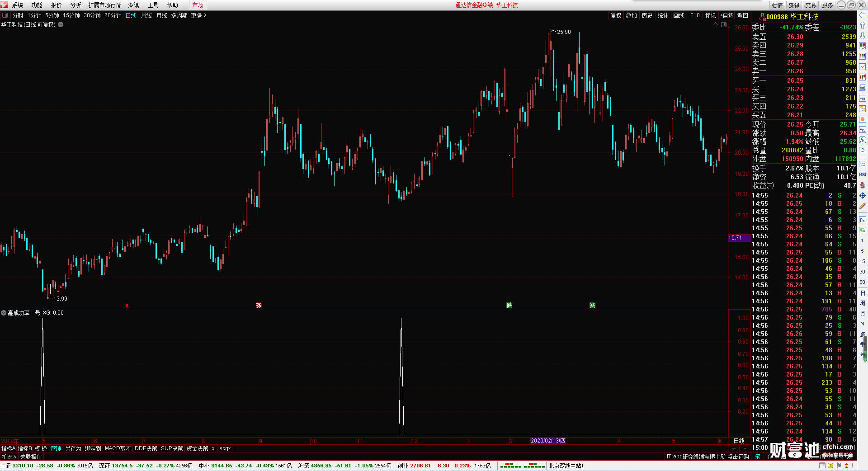The image size is (868, 471).
Task: Click the minus zoom-out chart control
Action: click(x=745, y=448)
